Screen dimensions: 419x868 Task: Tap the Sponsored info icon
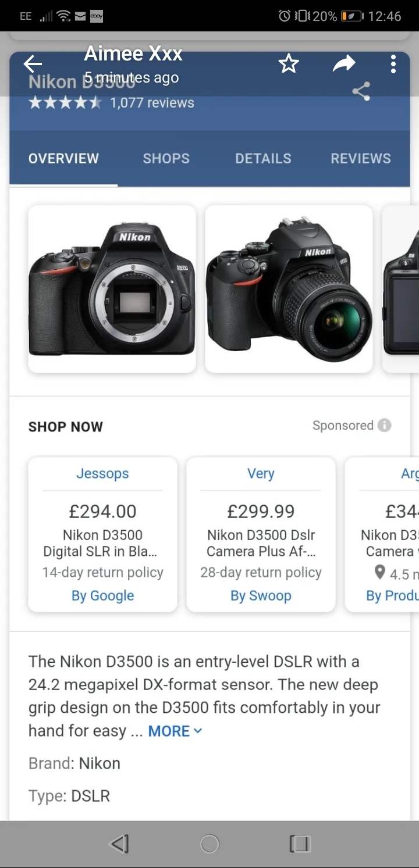[384, 425]
